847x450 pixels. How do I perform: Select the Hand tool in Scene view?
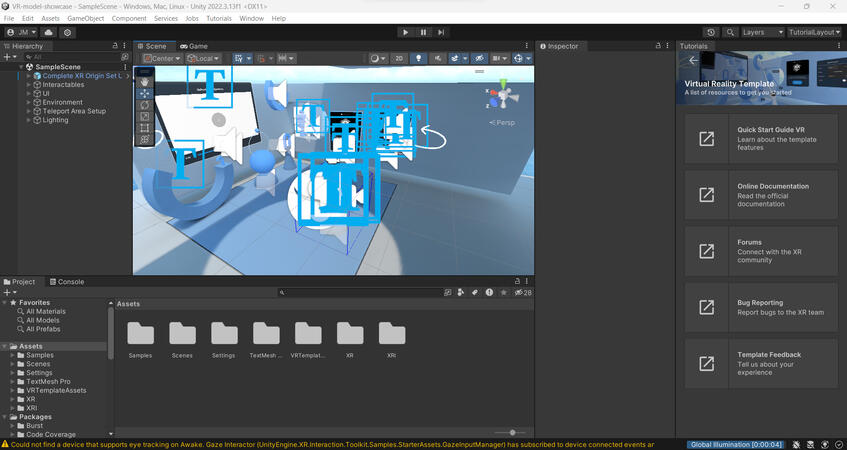pyautogui.click(x=145, y=82)
